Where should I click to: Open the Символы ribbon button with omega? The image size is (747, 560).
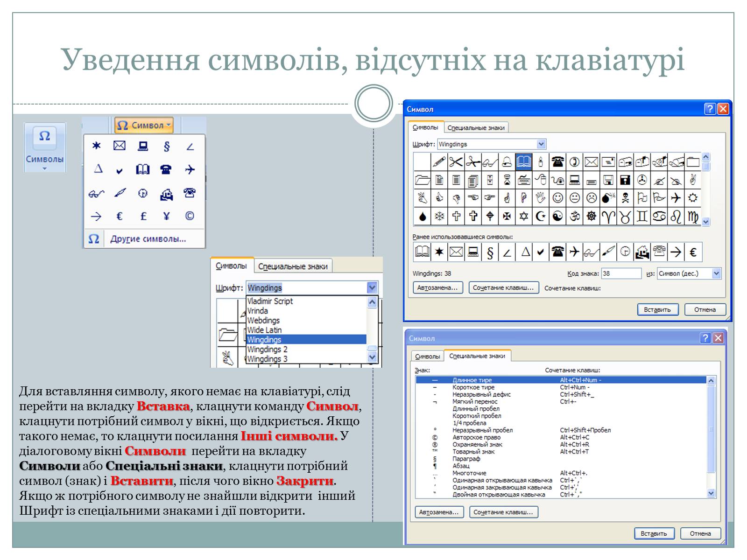44,147
